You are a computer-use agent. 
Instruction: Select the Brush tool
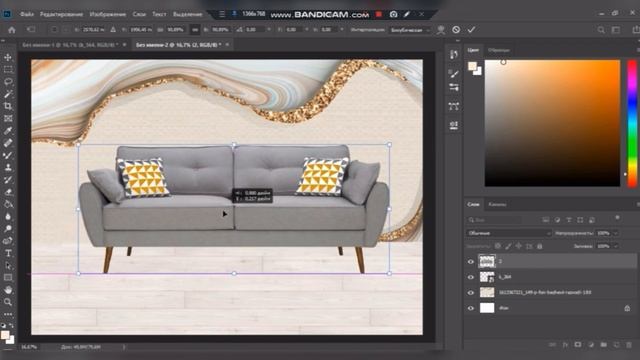coord(8,155)
